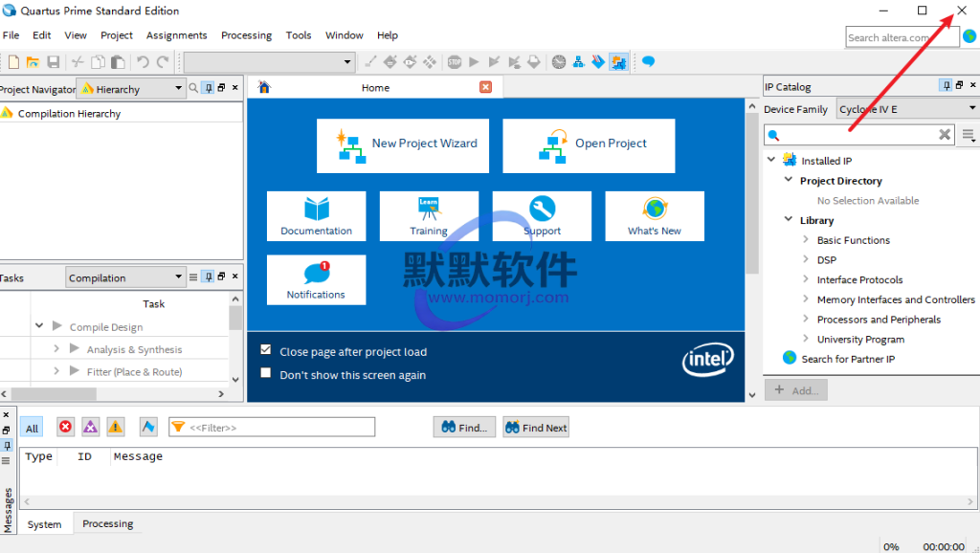The width and height of the screenshot is (980, 553).
Task: Click the New file toolbar icon
Action: tap(13, 62)
